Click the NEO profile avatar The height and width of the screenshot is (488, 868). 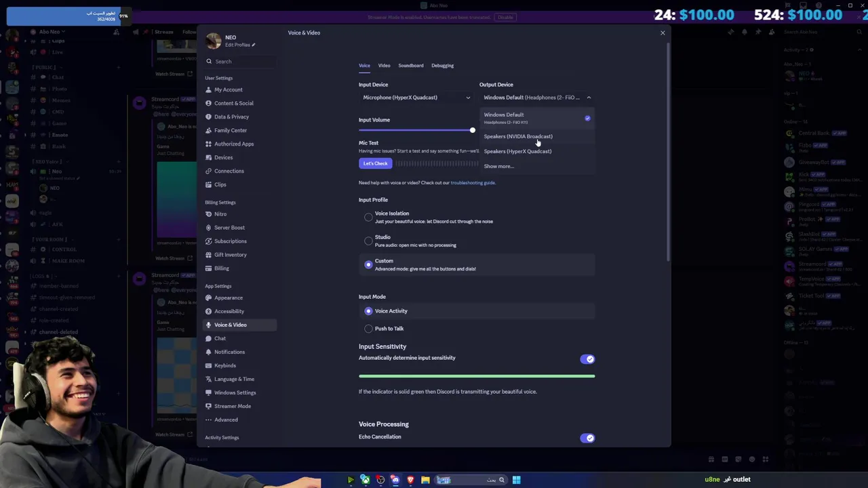pos(214,41)
